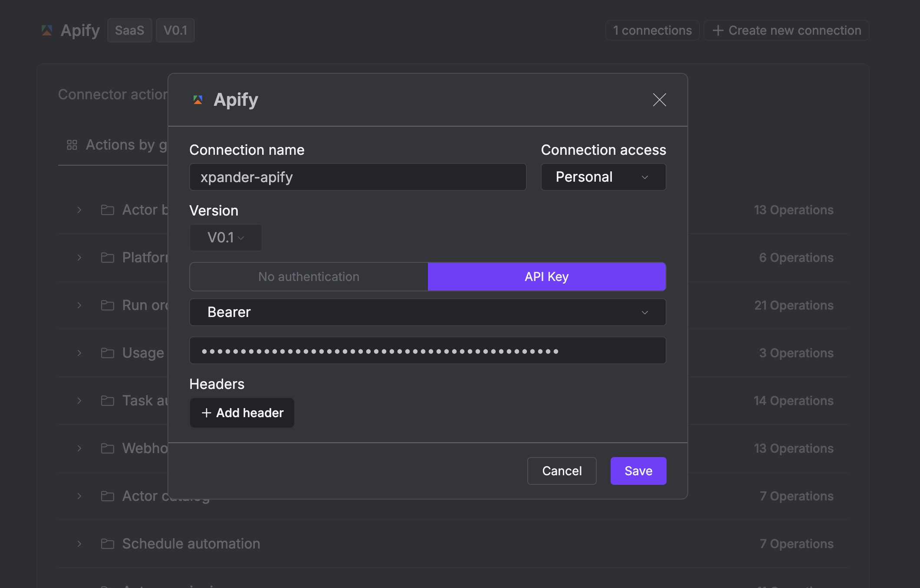This screenshot has height=588, width=920.
Task: Click the Connection name input field
Action: 358,177
